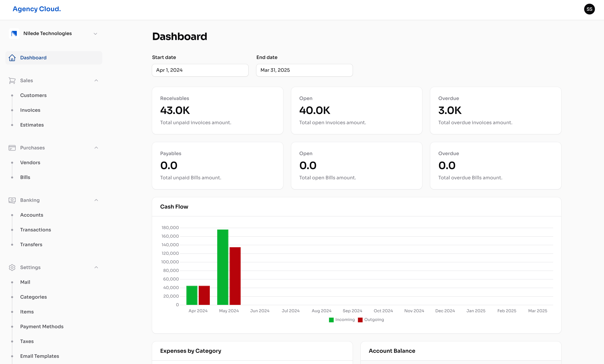
Task: Collapse the Settings section chevron
Action: point(96,267)
